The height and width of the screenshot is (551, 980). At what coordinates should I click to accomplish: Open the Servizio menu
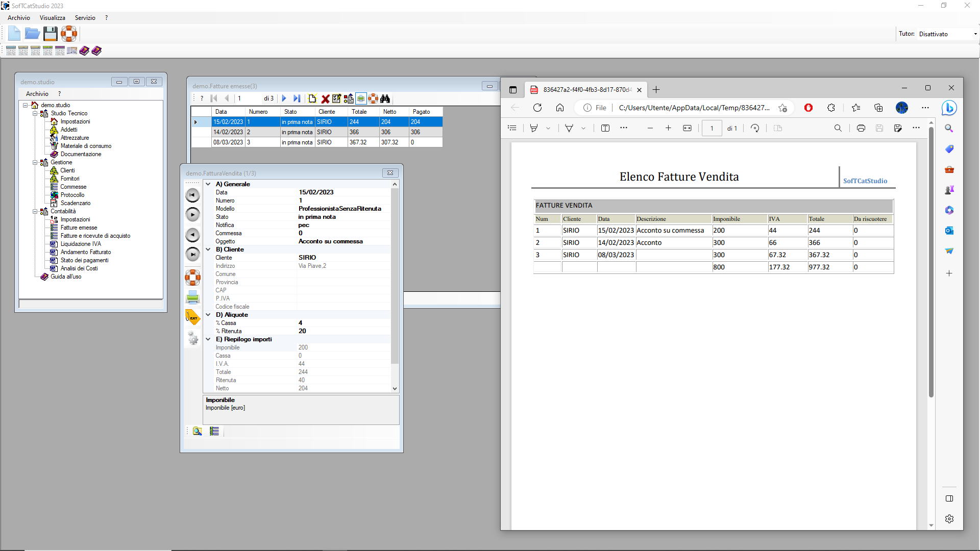(85, 18)
